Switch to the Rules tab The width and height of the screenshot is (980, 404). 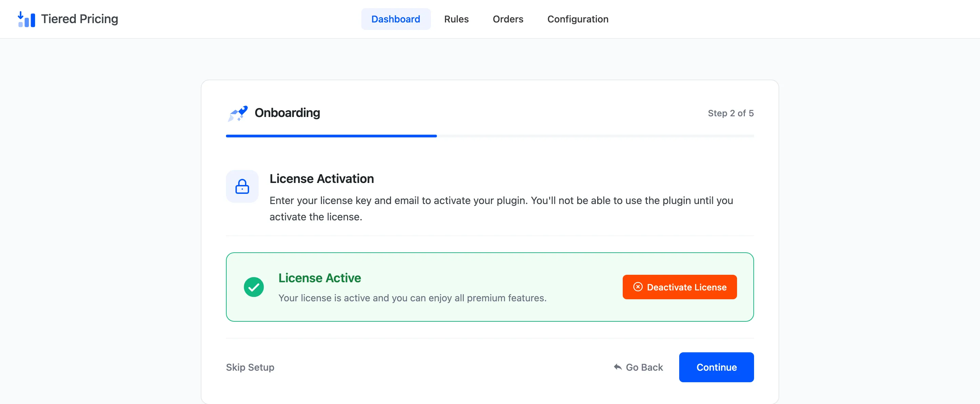[456, 19]
